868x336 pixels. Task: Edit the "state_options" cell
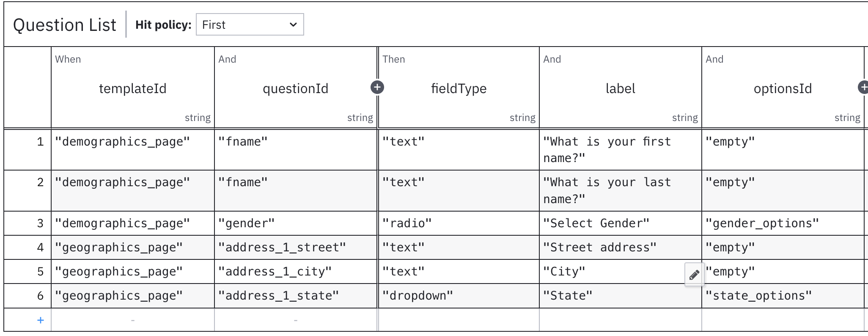783,295
